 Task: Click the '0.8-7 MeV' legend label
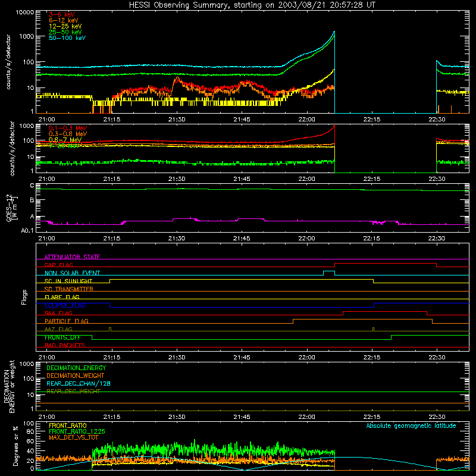tap(65, 140)
